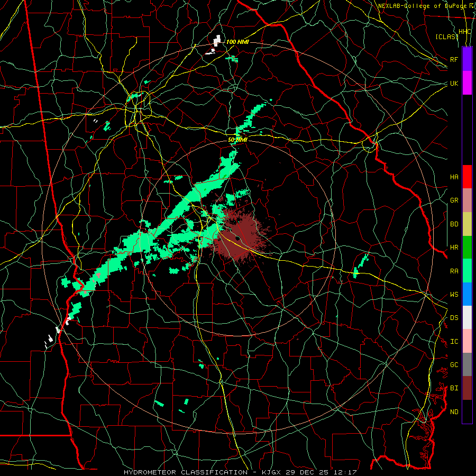Click the BD legend label

tap(454, 224)
